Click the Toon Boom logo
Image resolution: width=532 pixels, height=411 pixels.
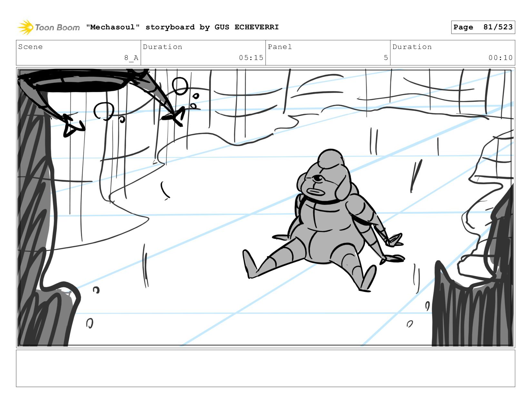[x=48, y=27]
